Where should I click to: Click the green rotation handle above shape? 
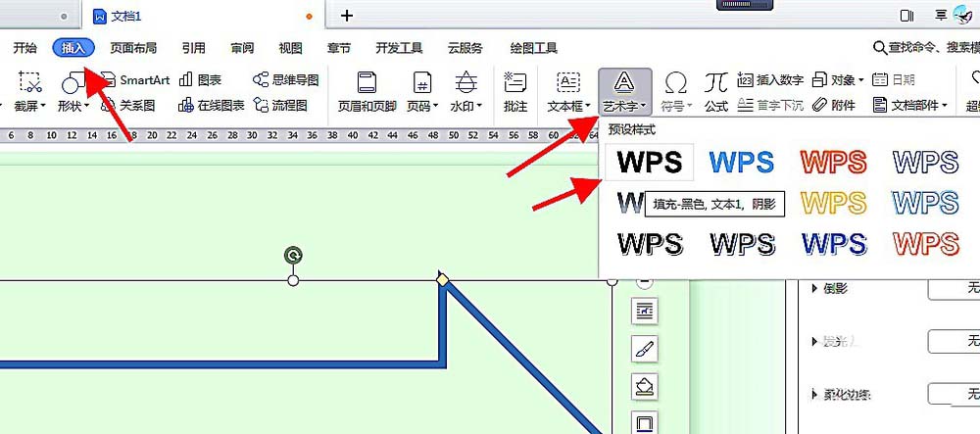tap(293, 254)
